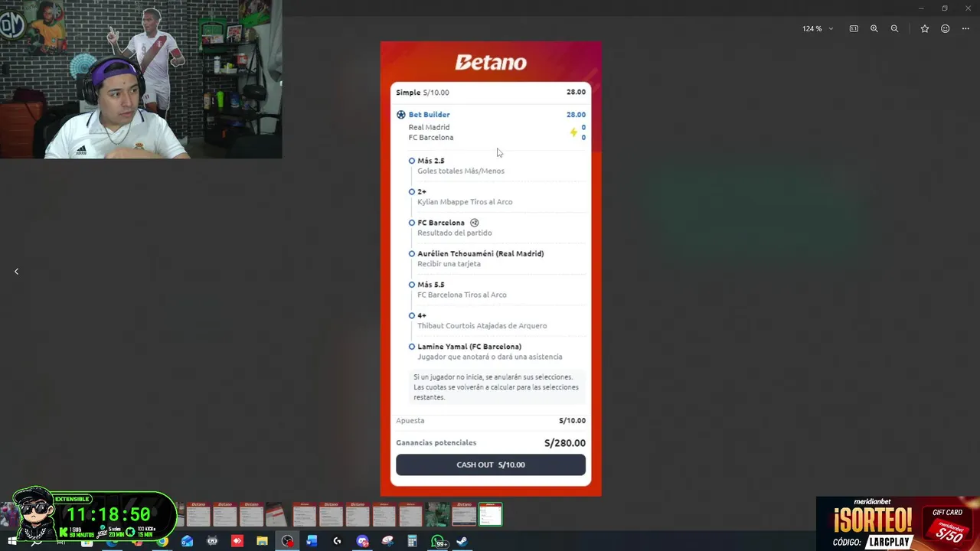
Task: Click 'Goles totales Más/Menos' text
Action: point(461,171)
